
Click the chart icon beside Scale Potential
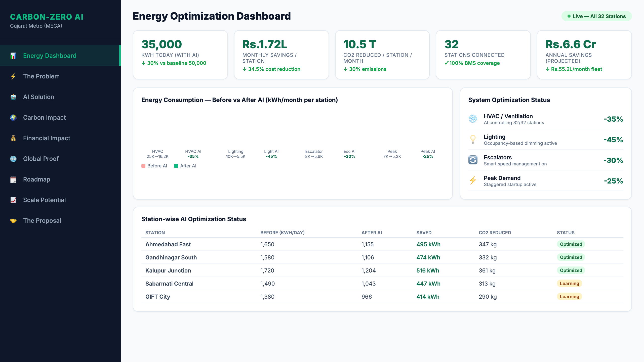14,200
